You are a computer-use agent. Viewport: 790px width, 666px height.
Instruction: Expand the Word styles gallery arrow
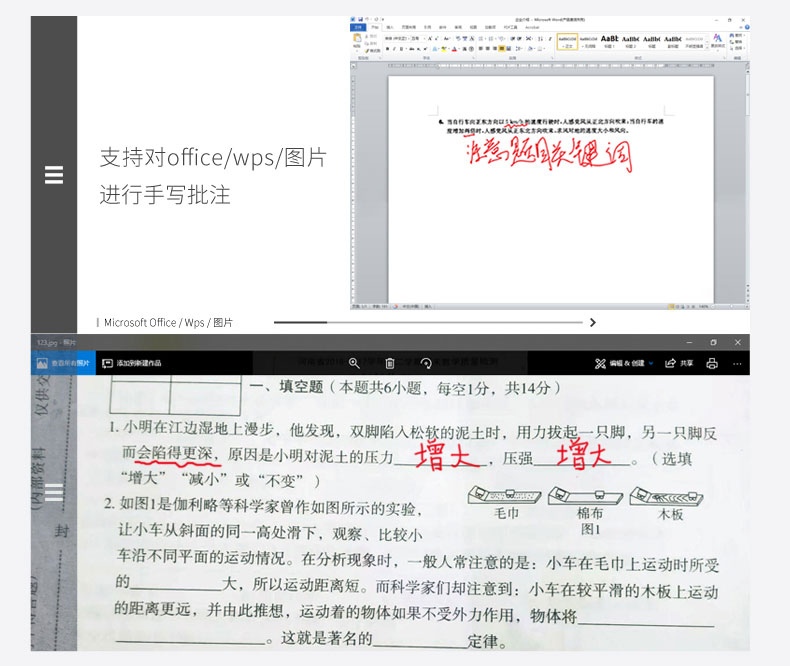tap(707, 47)
